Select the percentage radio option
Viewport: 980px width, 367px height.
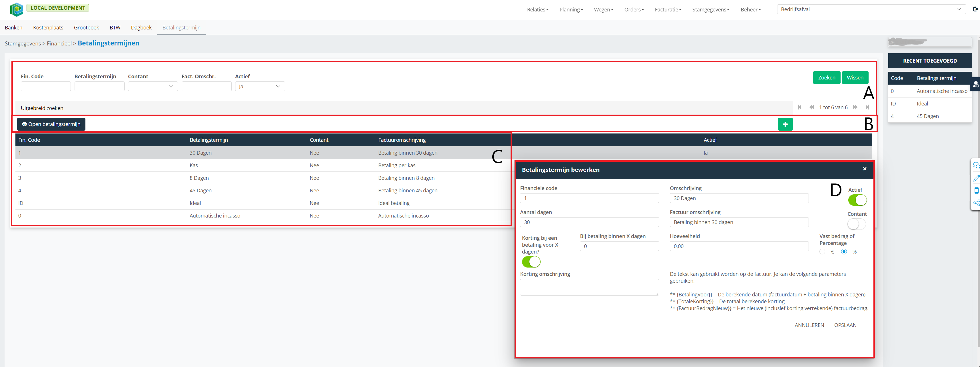tap(844, 252)
